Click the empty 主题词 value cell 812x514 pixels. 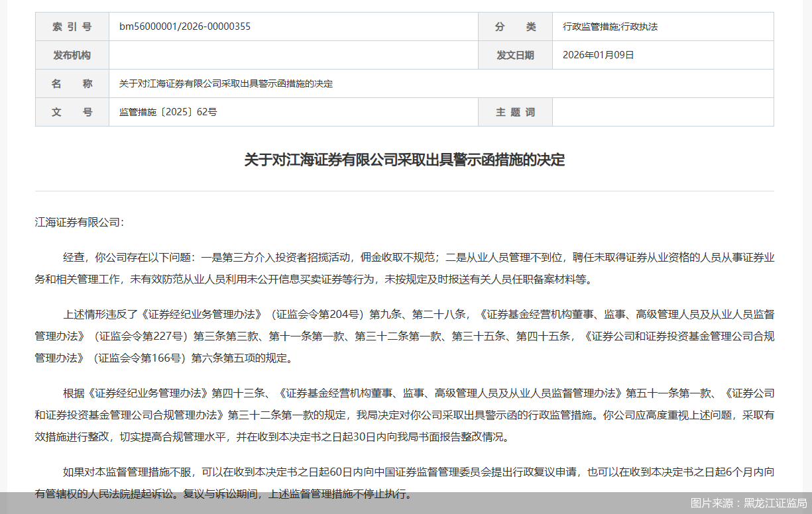click(663, 112)
